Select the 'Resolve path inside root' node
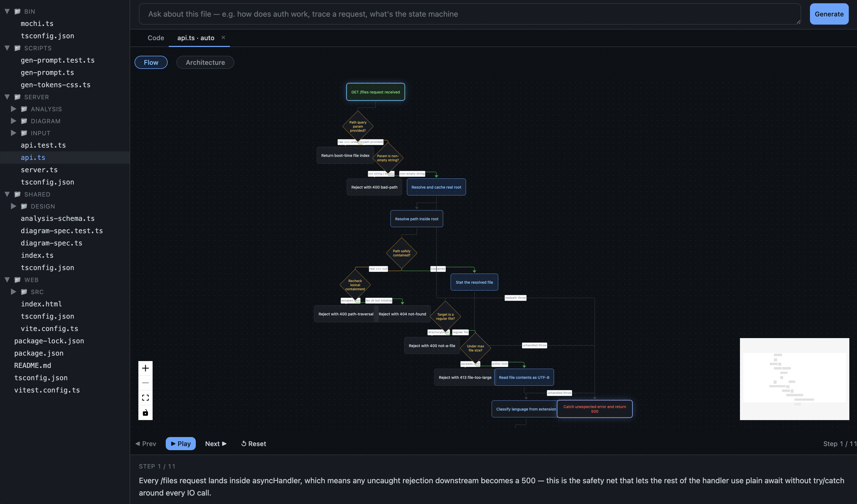The height and width of the screenshot is (504, 857). (416, 219)
